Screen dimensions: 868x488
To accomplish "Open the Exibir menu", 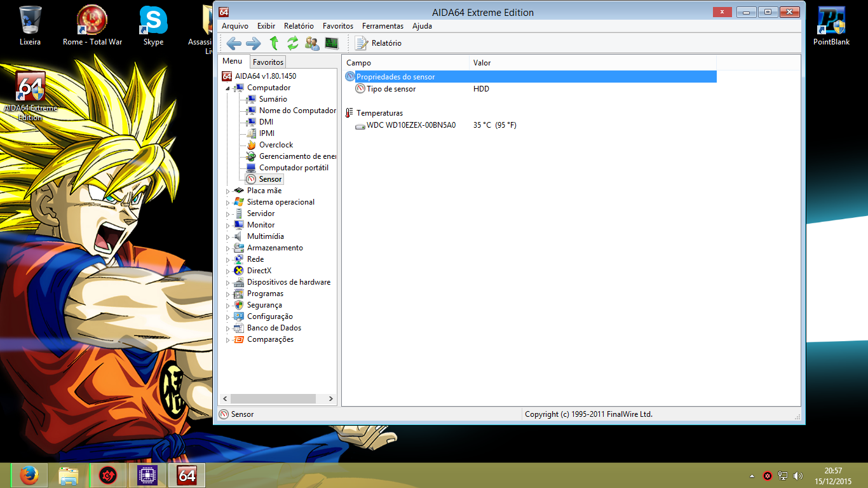I will 266,26.
